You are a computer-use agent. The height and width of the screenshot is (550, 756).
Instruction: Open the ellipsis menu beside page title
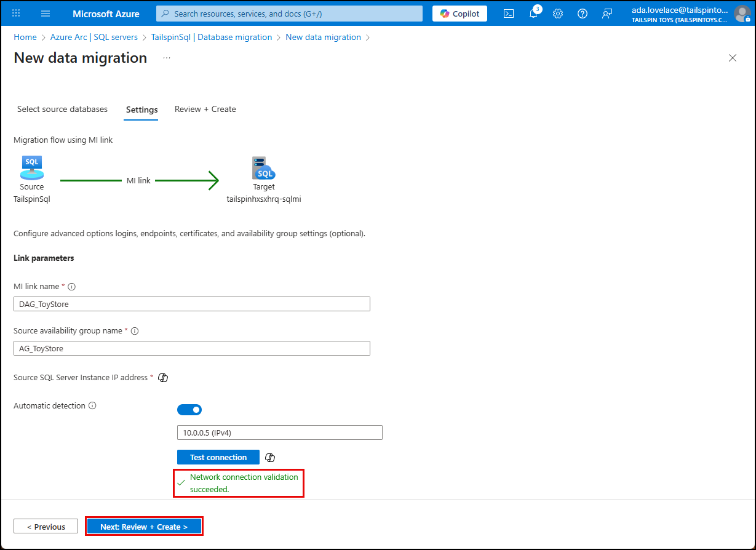(x=167, y=58)
